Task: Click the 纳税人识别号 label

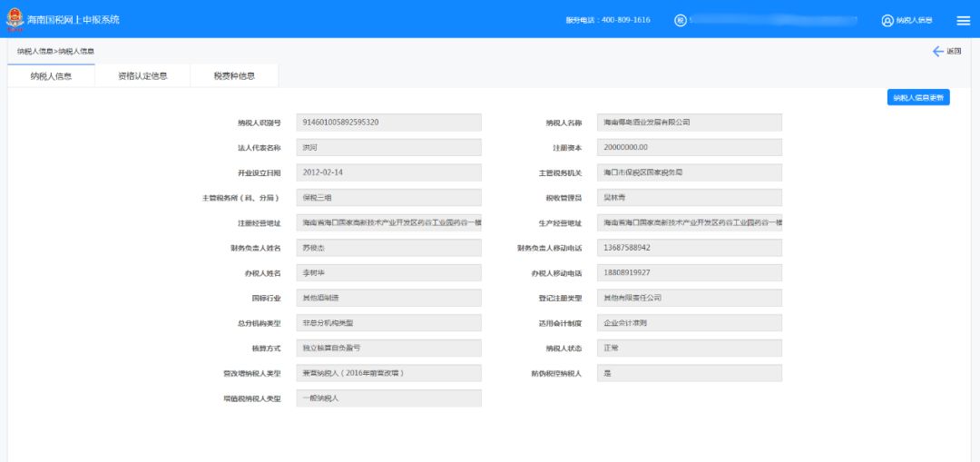Action: click(260, 123)
